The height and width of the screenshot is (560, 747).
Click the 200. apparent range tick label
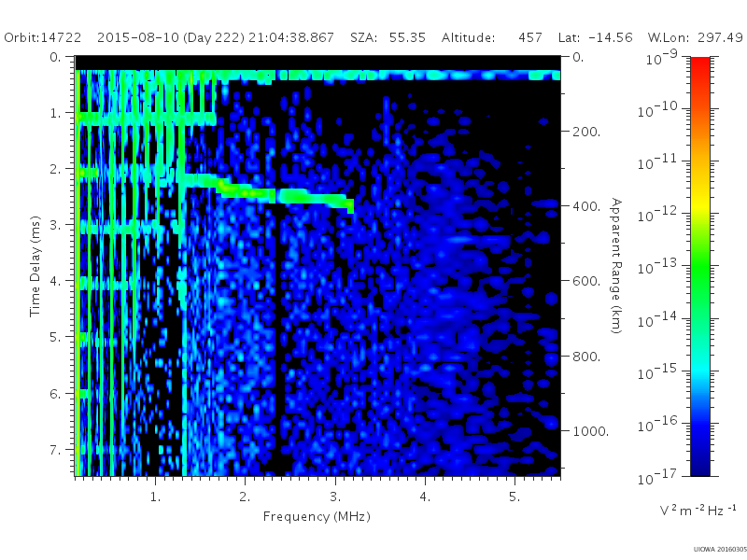coord(586,132)
